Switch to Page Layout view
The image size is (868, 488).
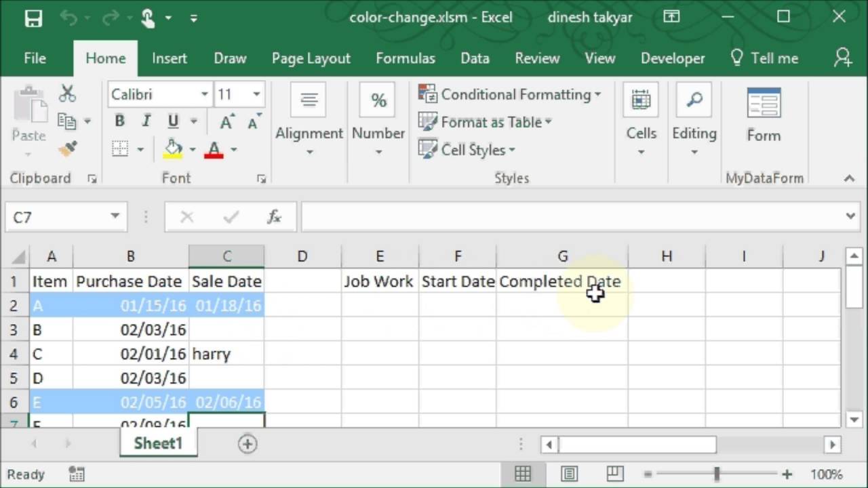click(569, 474)
